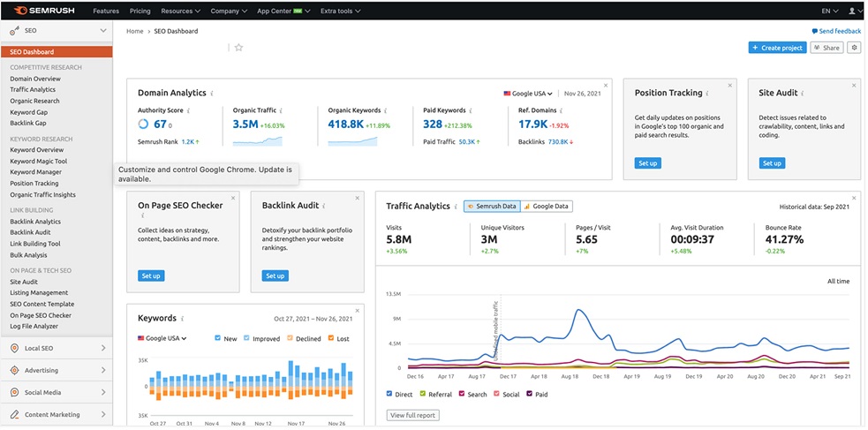Open Google USA dropdown in Domain Analytics
This screenshot has height=430, width=868.
[528, 93]
